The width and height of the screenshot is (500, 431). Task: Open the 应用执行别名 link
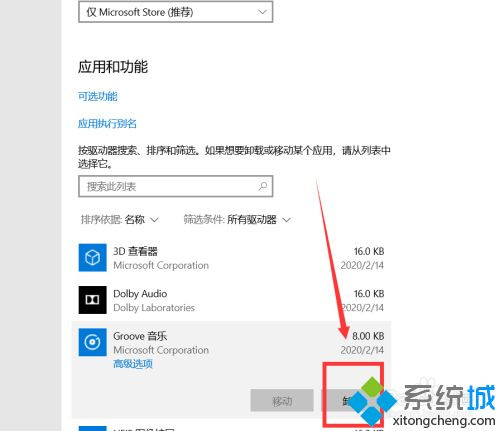coord(107,123)
